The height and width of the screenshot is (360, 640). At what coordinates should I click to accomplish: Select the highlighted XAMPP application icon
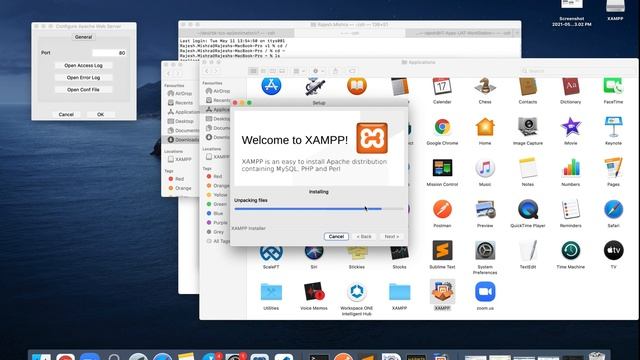click(x=442, y=292)
